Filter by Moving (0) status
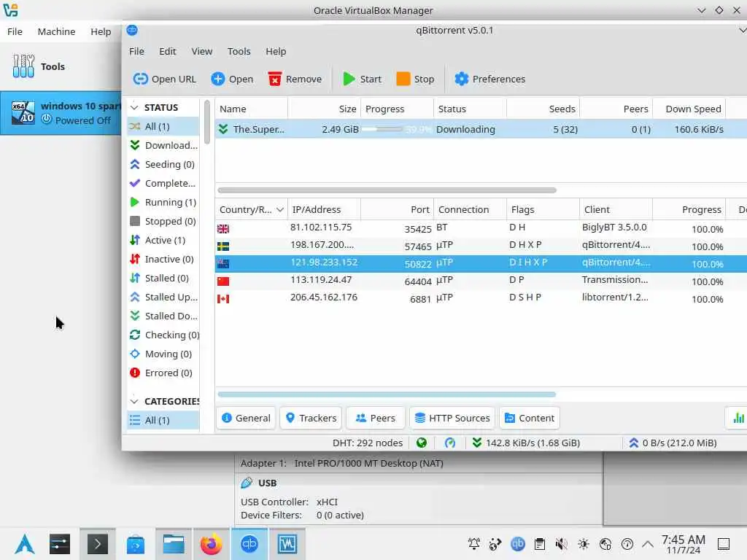The image size is (747, 560). point(163,354)
